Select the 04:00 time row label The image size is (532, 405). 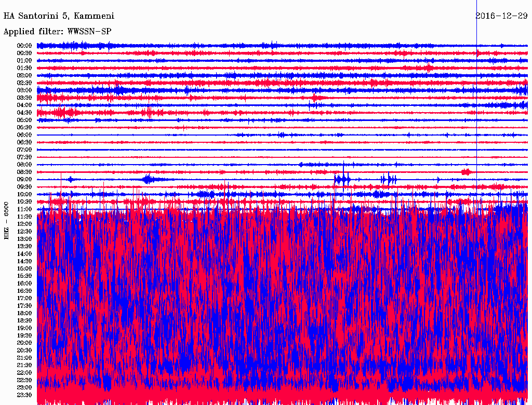[24, 105]
